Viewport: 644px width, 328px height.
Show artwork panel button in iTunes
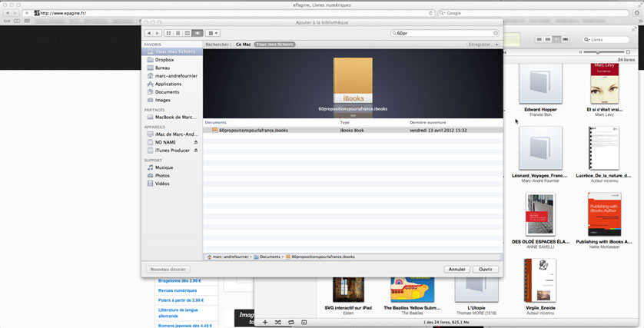[304, 323]
